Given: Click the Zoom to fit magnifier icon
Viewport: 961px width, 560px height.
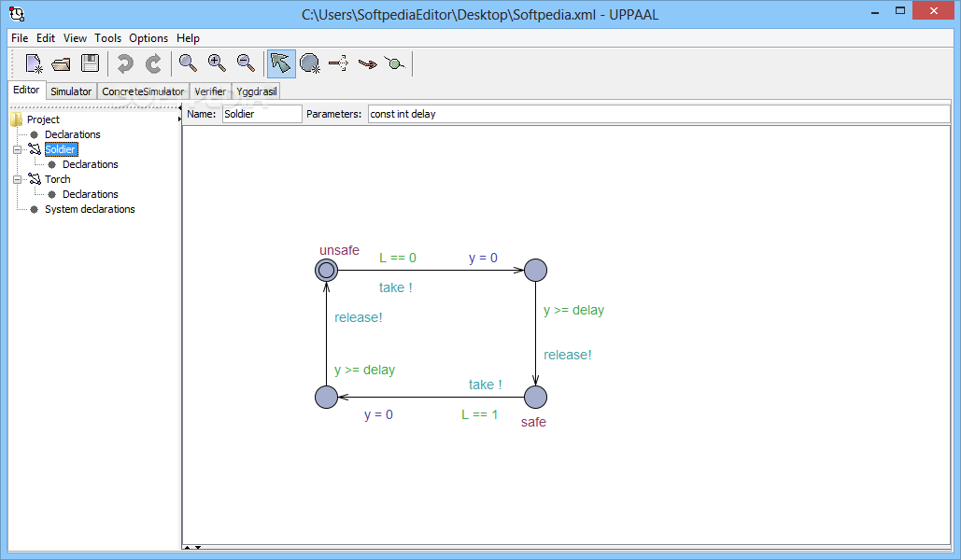Looking at the screenshot, I should pyautogui.click(x=188, y=63).
